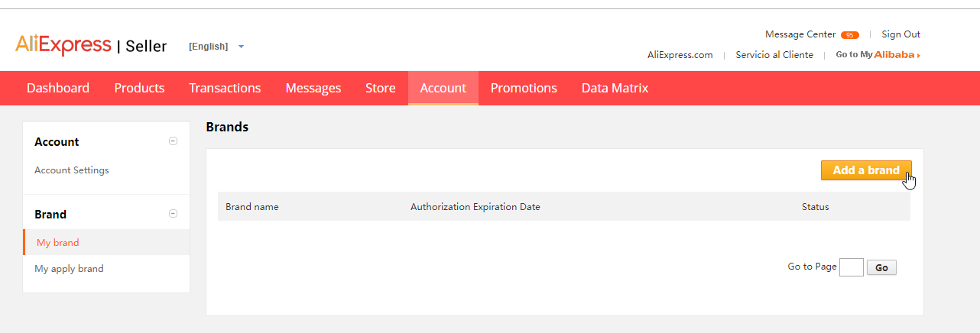980x333 pixels.
Task: Open the English language dropdown
Action: pyautogui.click(x=216, y=47)
